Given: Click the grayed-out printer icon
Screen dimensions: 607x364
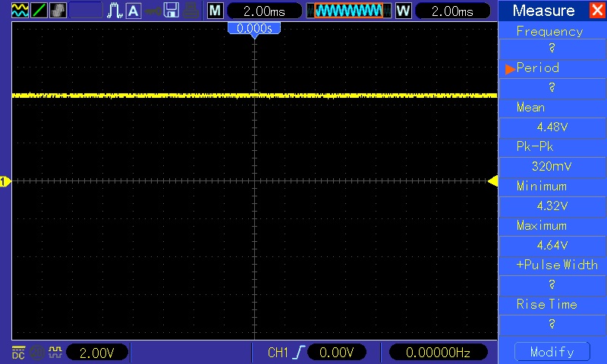Looking at the screenshot, I should [191, 11].
